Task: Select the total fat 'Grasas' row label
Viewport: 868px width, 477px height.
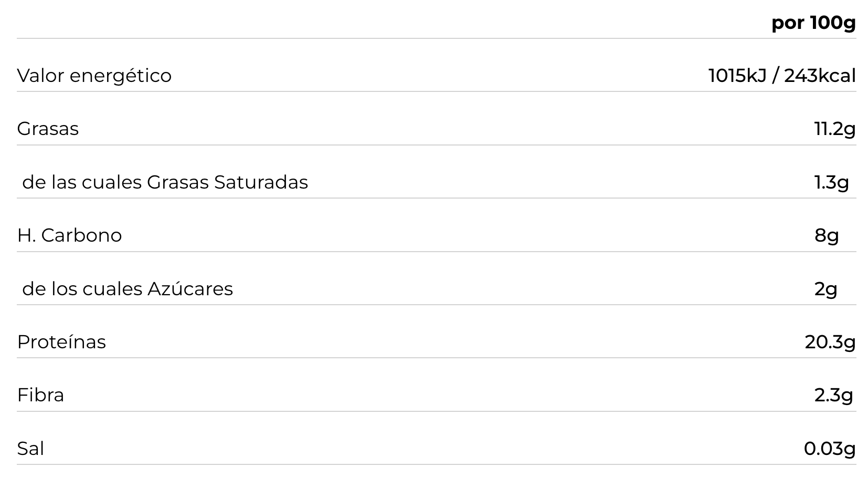Action: 48,129
